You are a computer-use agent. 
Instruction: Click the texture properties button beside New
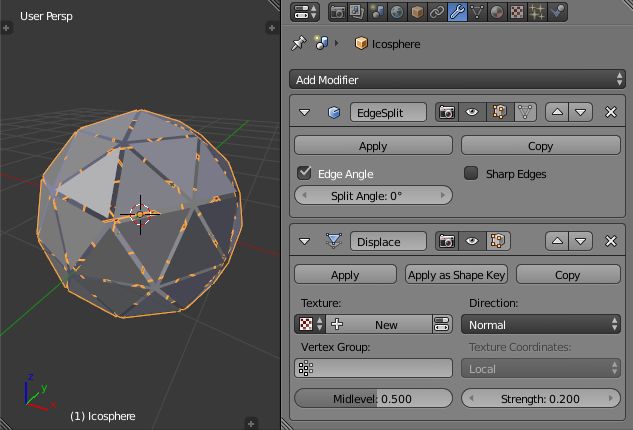(x=442, y=324)
